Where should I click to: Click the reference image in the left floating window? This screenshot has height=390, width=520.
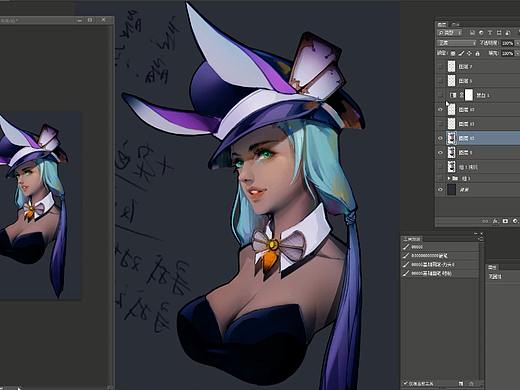click(40, 205)
